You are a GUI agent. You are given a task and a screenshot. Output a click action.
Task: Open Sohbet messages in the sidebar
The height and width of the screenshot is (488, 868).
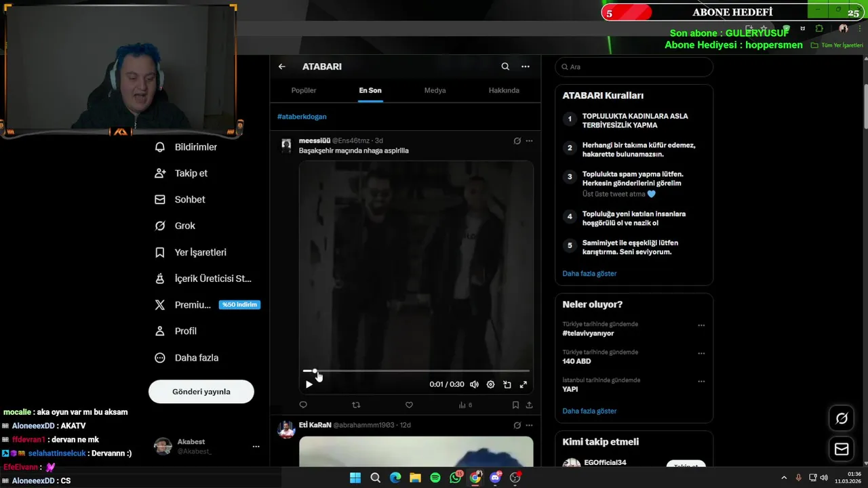click(x=180, y=200)
